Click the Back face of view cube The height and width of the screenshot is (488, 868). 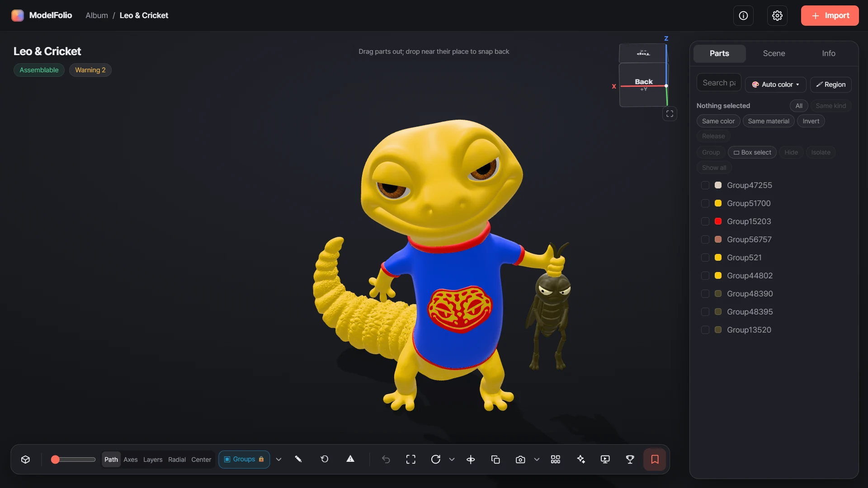[x=643, y=84]
